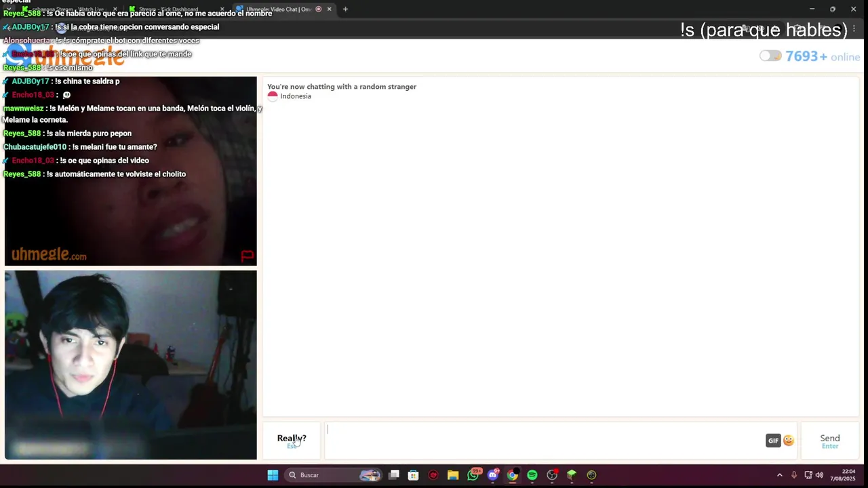Report stranger with the red flag icon

click(248, 256)
